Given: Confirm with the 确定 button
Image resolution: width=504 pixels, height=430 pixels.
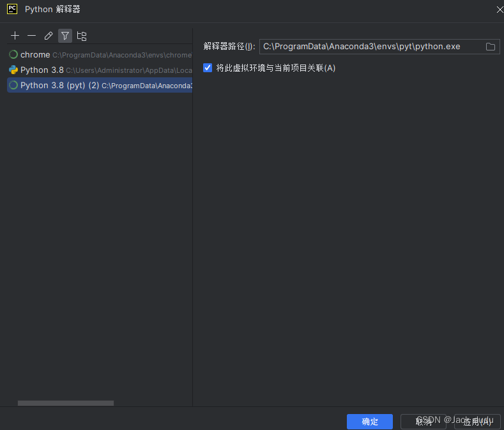Looking at the screenshot, I should tap(370, 422).
